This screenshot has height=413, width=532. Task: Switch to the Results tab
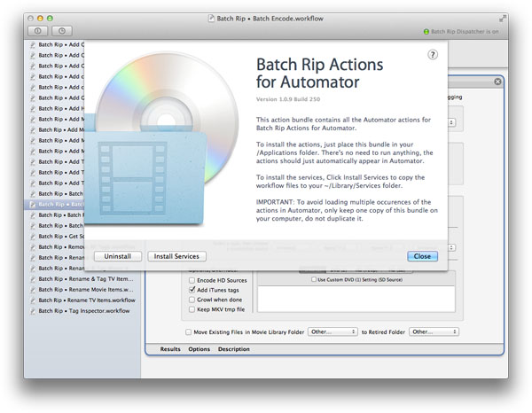pyautogui.click(x=170, y=349)
